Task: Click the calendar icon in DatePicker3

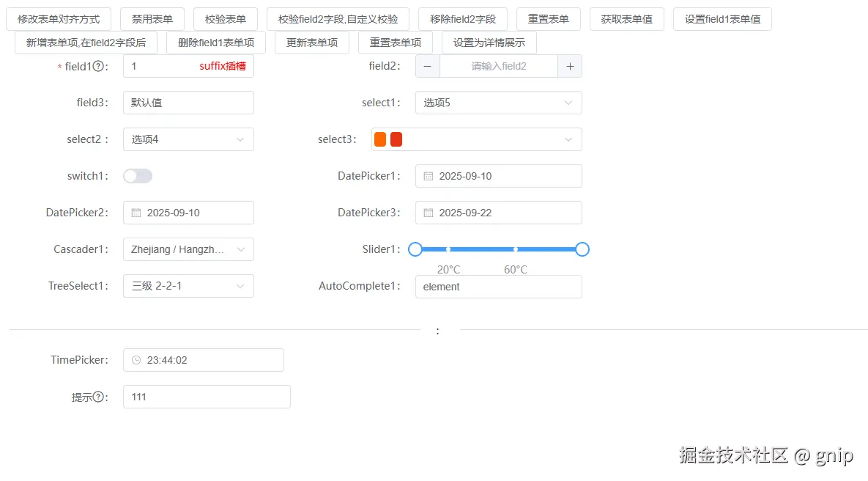Action: pyautogui.click(x=429, y=213)
